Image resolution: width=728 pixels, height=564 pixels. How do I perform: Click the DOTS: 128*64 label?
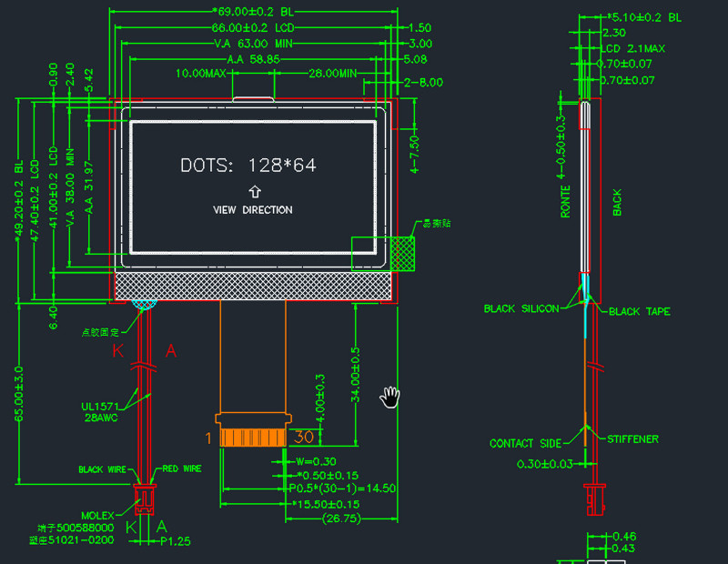click(x=248, y=166)
